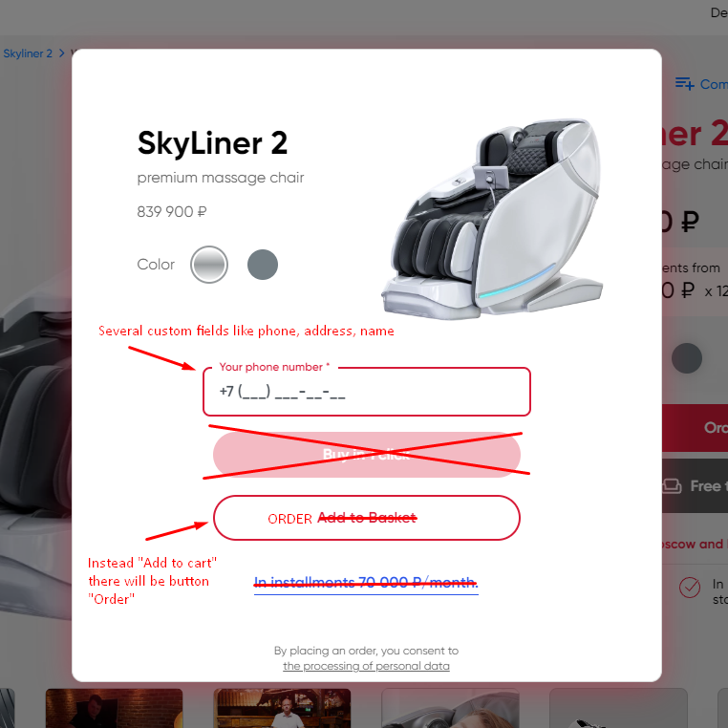The width and height of the screenshot is (728, 728).
Task: Select the dark color circle on the background page
Action: click(687, 358)
